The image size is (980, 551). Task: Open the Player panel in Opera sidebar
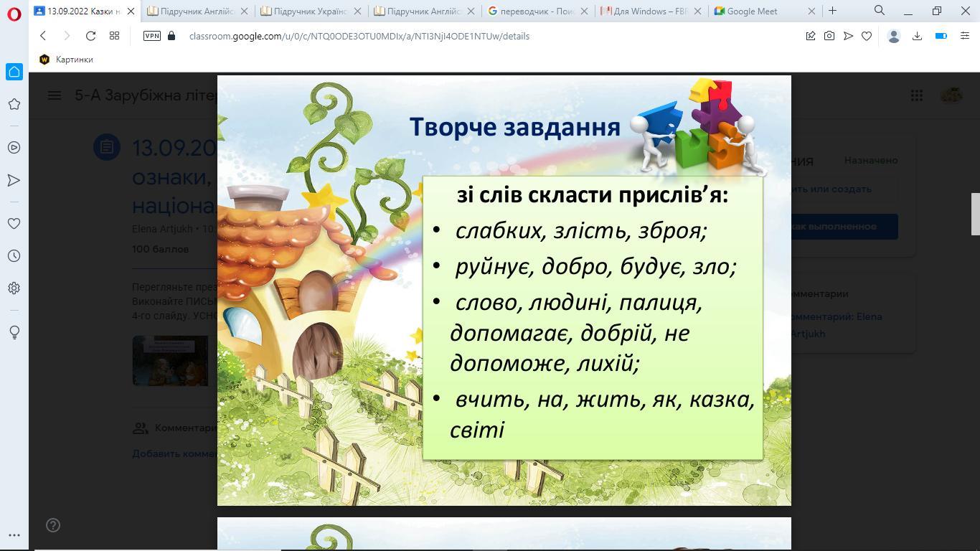tap(14, 147)
